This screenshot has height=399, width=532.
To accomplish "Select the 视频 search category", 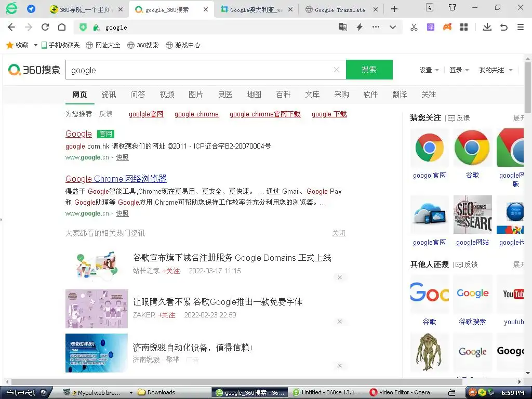I will click(x=167, y=95).
